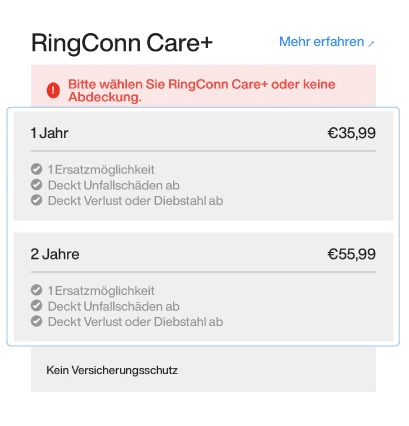This screenshot has height=426, width=409.
Task: Click the 2 Jahre label
Action: pos(55,254)
